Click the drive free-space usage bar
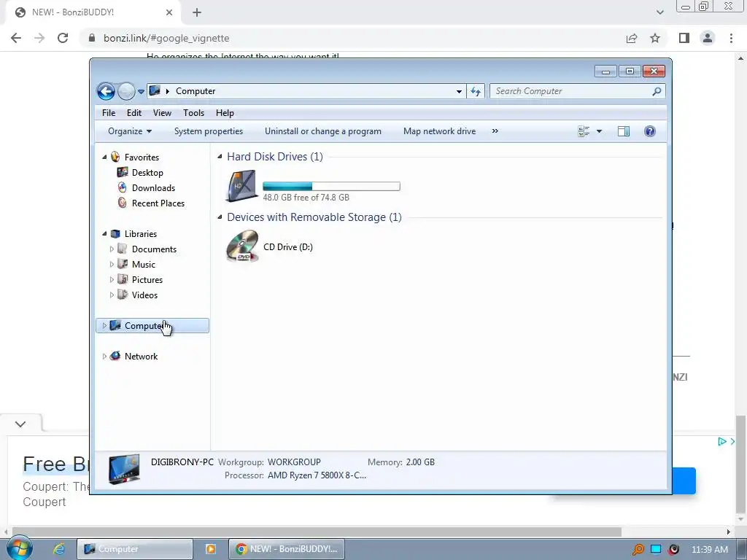The height and width of the screenshot is (560, 747). [331, 186]
